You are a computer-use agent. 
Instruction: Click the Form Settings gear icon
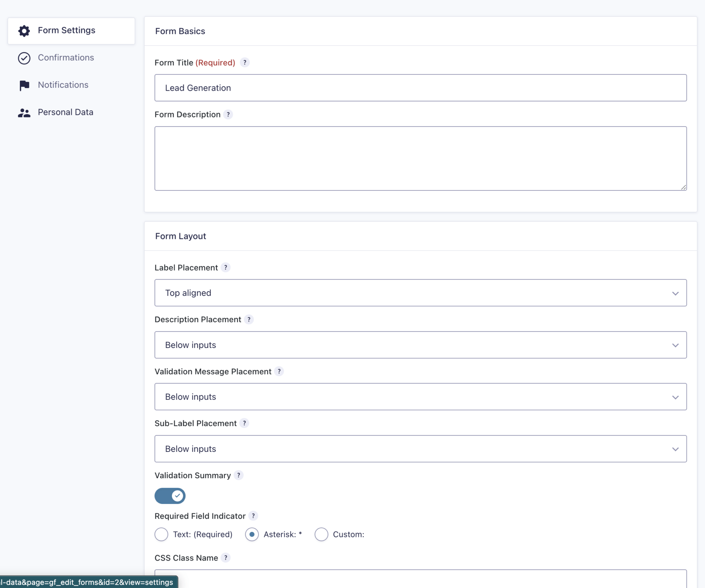(x=24, y=31)
